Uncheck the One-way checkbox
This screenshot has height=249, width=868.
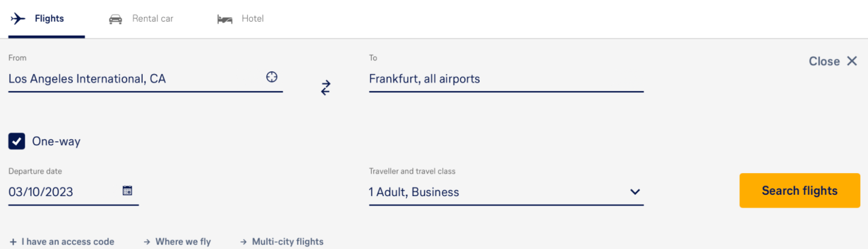[17, 142]
